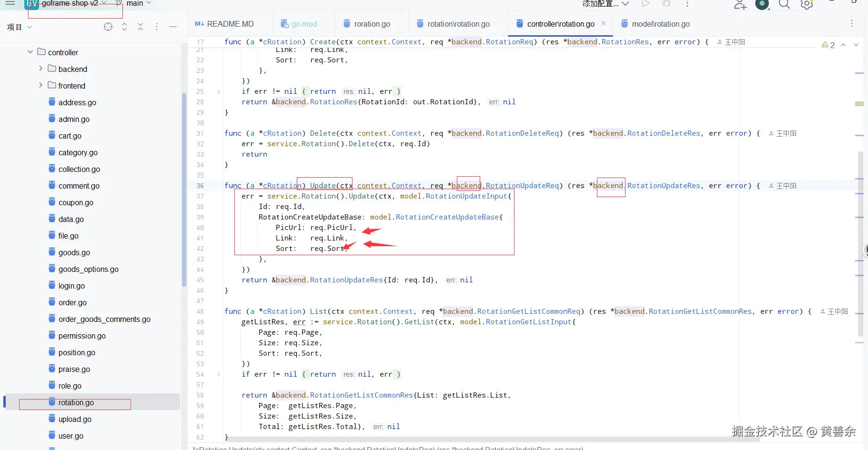Open address.go in the project tree

click(77, 102)
